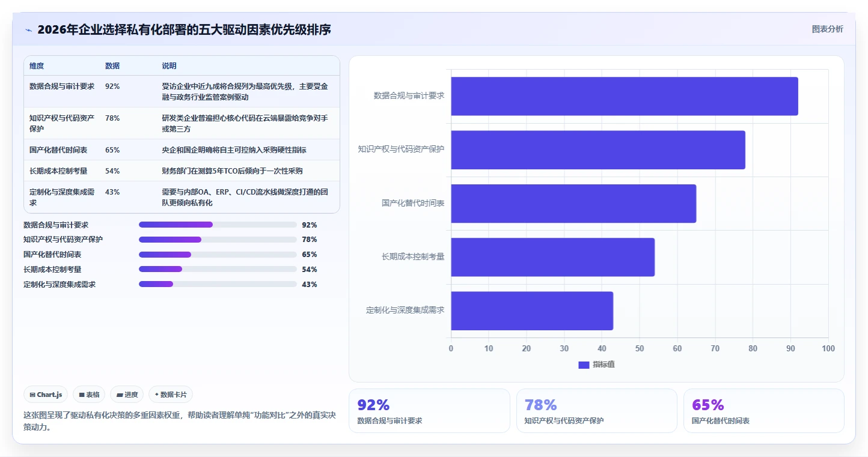The height and width of the screenshot is (457, 868).
Task: Click the 数据合规与审计要求 progress bar
Action: click(218, 225)
